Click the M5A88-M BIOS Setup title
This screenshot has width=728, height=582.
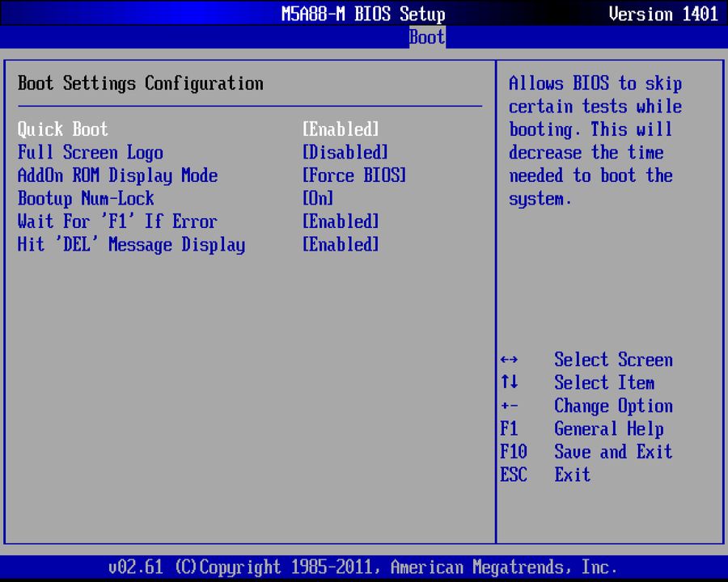[363, 14]
